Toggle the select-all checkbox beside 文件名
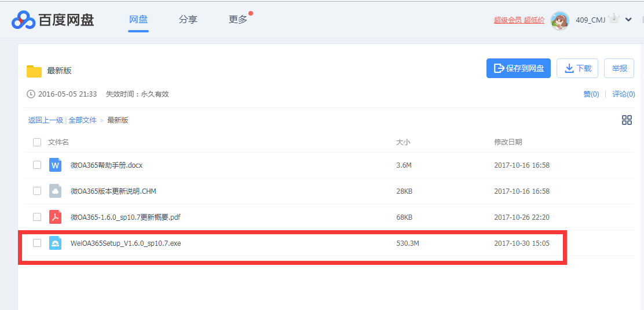This screenshot has width=644, height=310. [37, 142]
